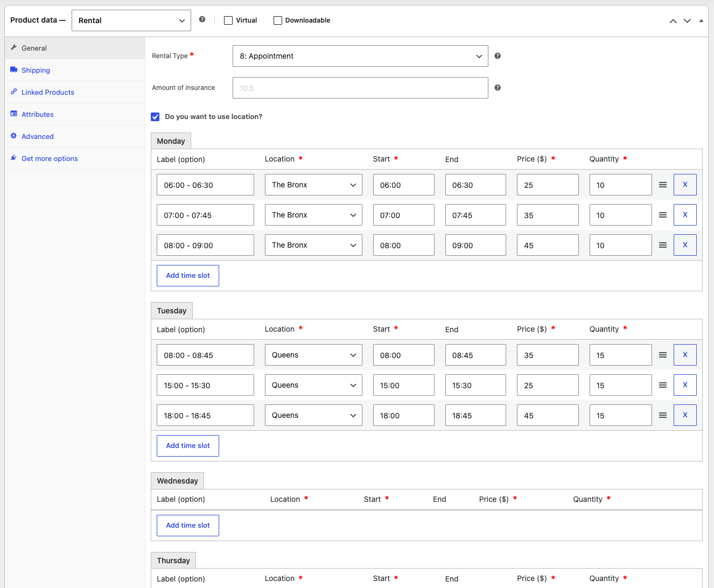Open the General tab

pyautogui.click(x=75, y=48)
